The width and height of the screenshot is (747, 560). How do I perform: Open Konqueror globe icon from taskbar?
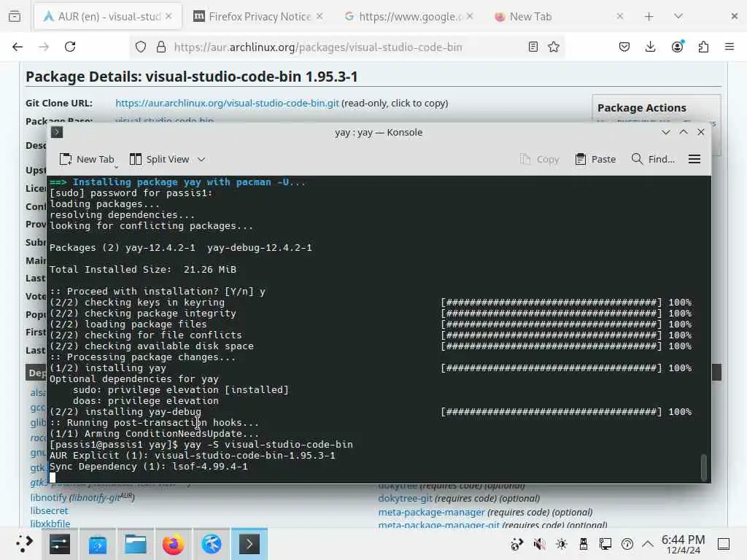point(212,544)
